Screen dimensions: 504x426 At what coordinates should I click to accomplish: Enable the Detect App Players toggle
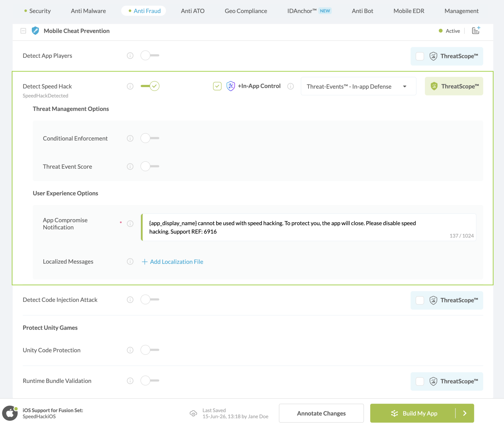click(150, 55)
